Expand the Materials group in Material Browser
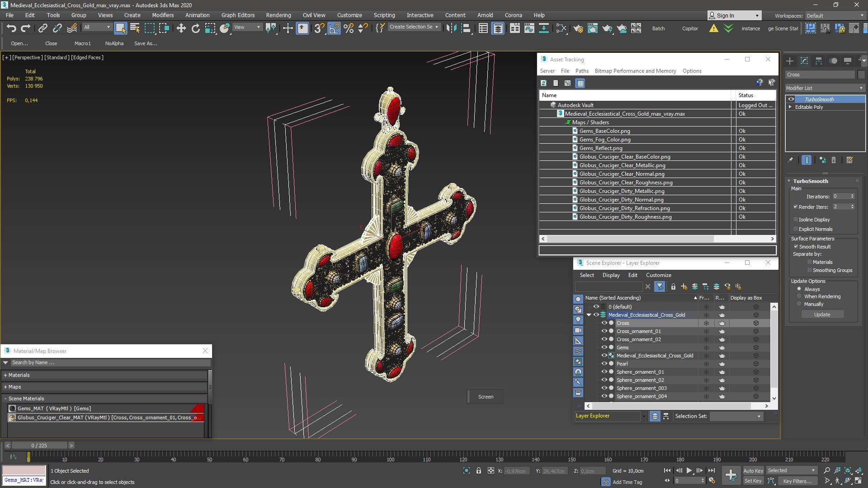 (x=5, y=375)
